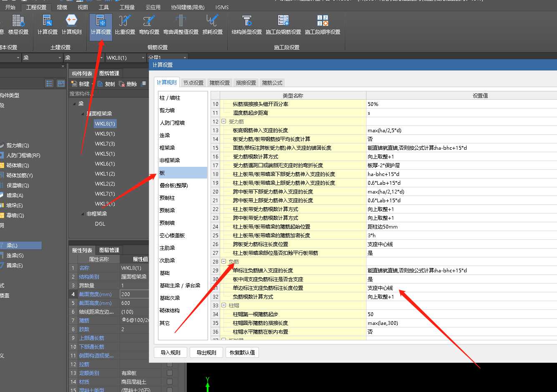Image resolution: width=557 pixels, height=392 pixels.
Task: Open 施工段顺序设置 tool
Action: (x=323, y=25)
